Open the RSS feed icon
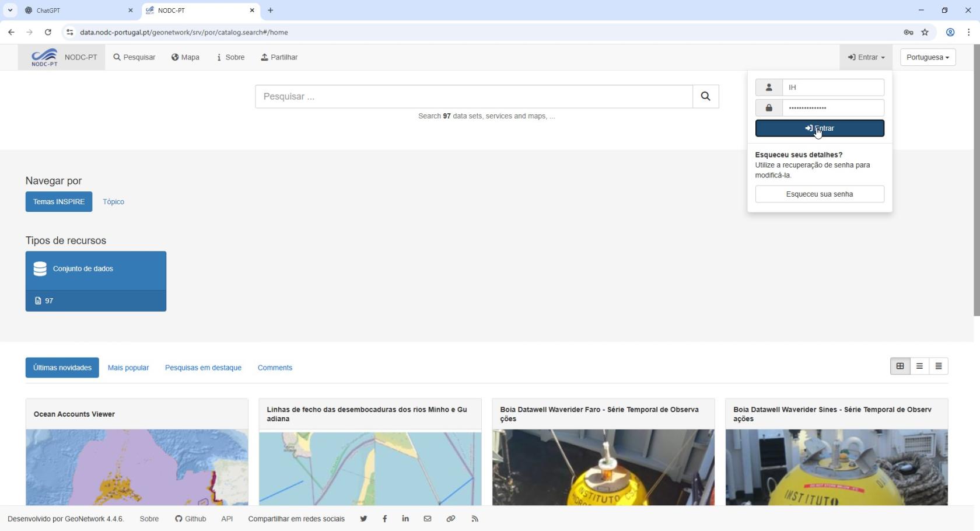Viewport: 980px width, 531px height. point(475,519)
